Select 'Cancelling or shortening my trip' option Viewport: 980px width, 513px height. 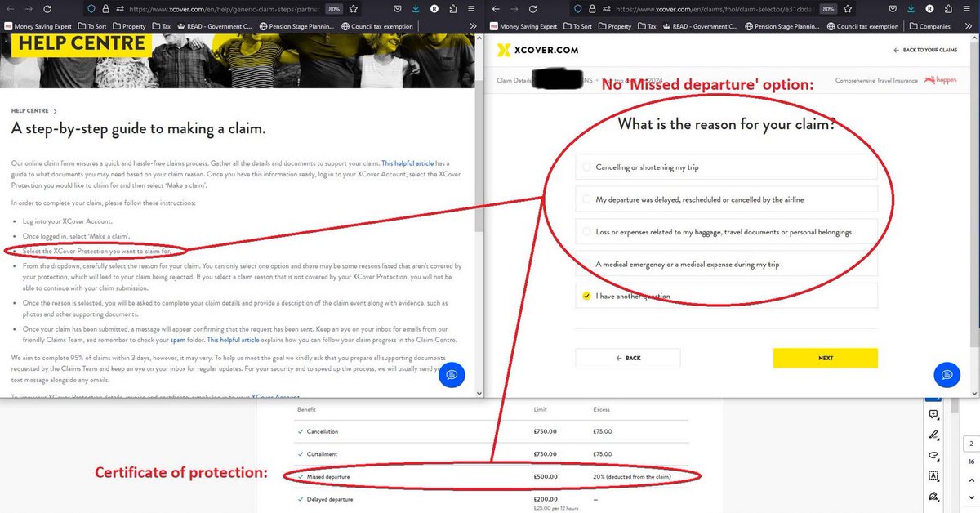coord(726,167)
